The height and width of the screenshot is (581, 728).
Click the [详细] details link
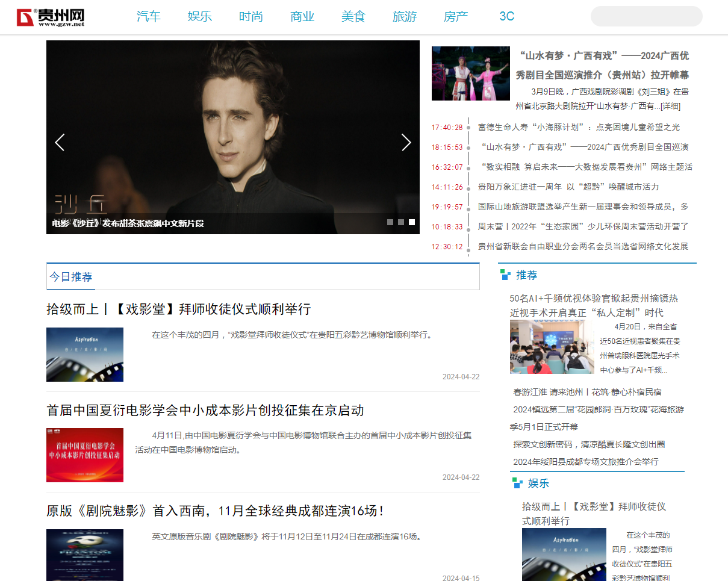pos(670,106)
